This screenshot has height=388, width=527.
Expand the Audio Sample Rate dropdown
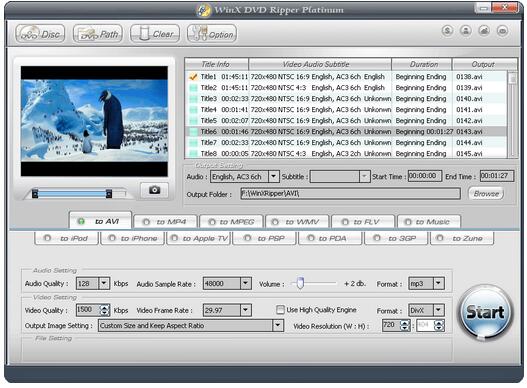pos(246,283)
